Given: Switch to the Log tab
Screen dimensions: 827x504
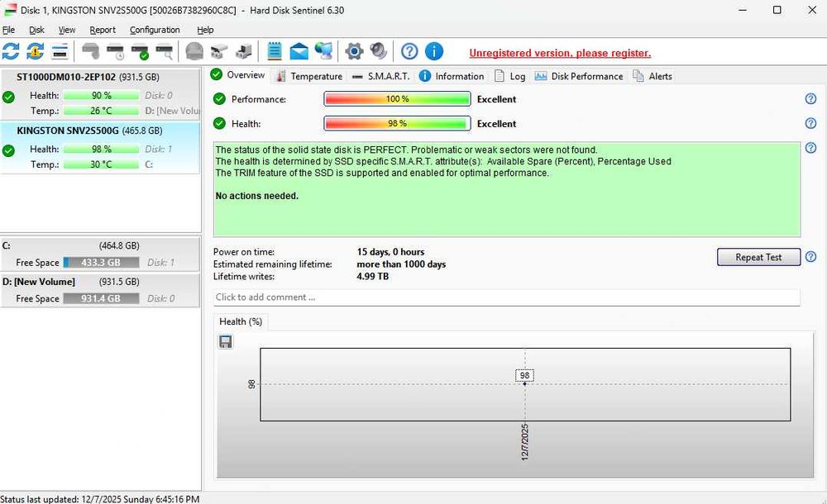Looking at the screenshot, I should pos(510,77).
